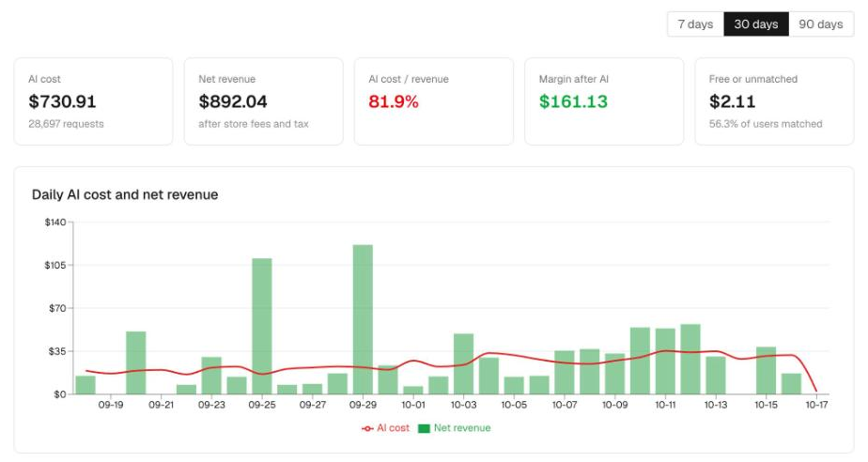Click the revenue bar at 10-15
The width and height of the screenshot is (868, 462).
click(x=767, y=370)
